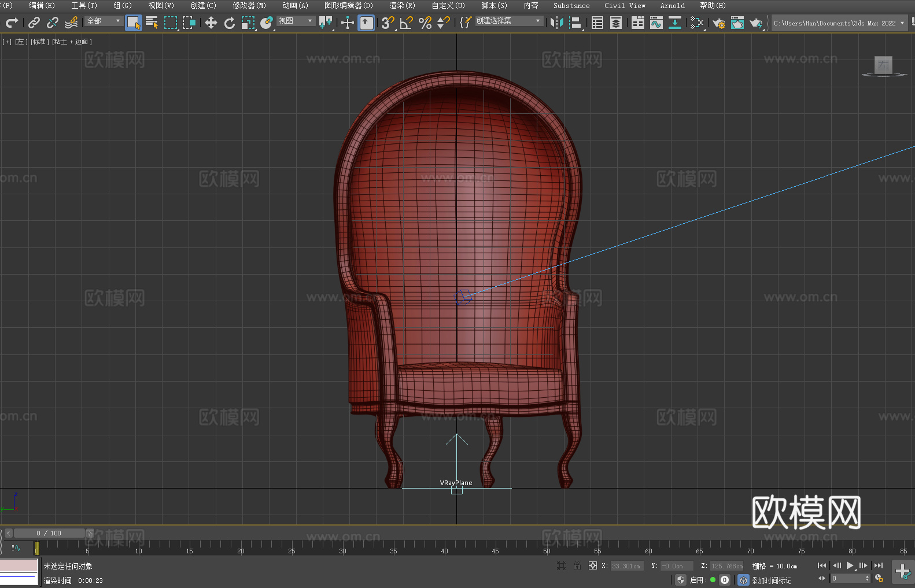The image size is (915, 588).
Task: Toggle the Ribbon display icon
Action: tap(638, 23)
